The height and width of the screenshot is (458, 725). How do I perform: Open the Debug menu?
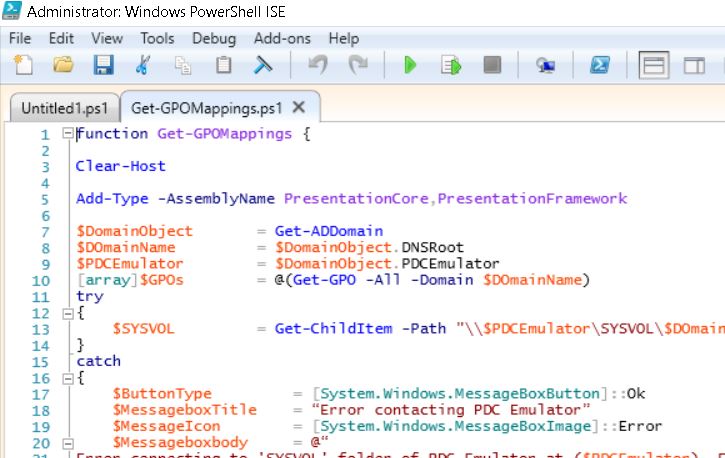pyautogui.click(x=214, y=38)
